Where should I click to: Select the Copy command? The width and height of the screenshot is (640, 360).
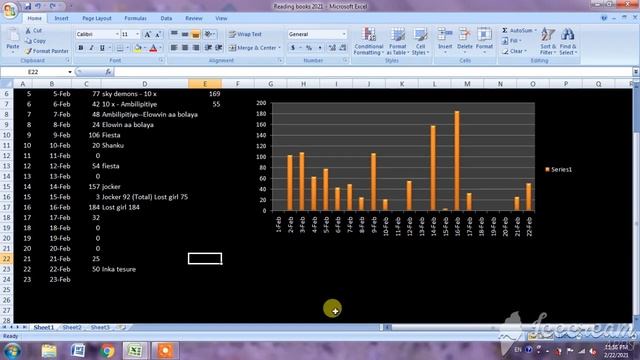pos(35,41)
